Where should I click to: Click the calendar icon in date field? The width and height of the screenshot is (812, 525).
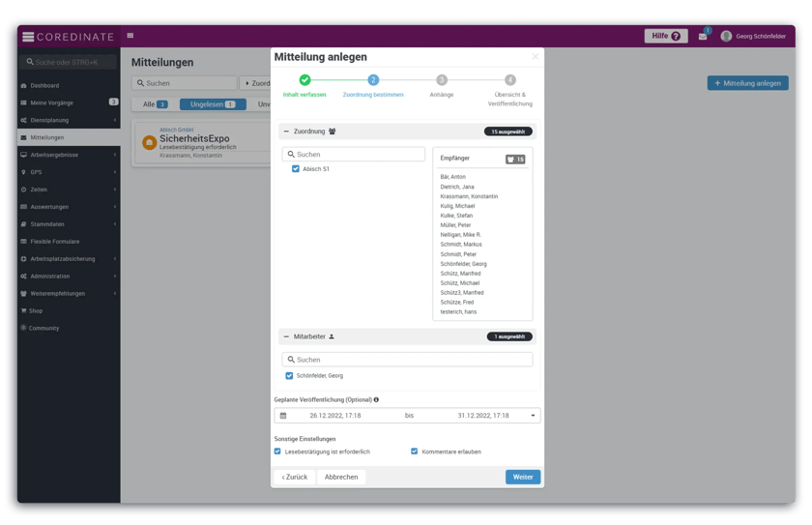[283, 416]
